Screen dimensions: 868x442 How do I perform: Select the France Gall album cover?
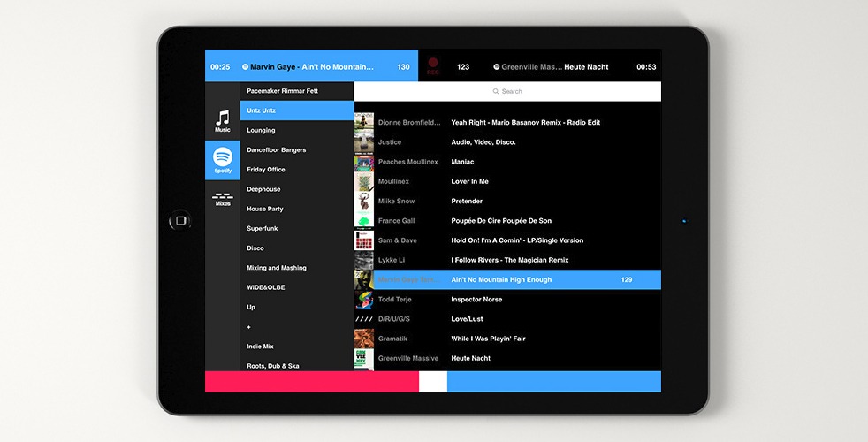click(363, 221)
